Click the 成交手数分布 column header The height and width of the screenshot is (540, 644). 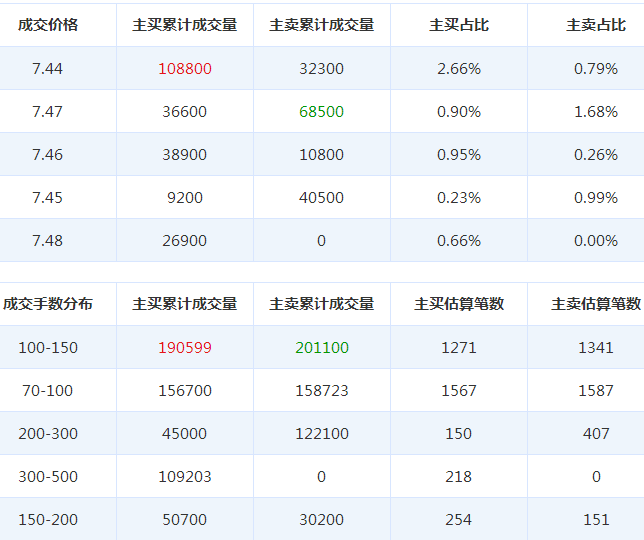[x=48, y=304]
